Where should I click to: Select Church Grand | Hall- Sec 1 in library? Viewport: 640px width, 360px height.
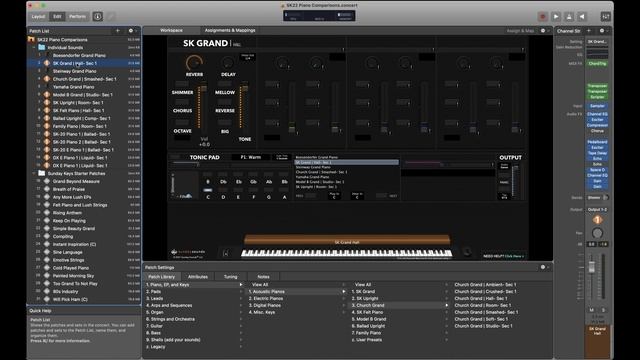click(481, 298)
